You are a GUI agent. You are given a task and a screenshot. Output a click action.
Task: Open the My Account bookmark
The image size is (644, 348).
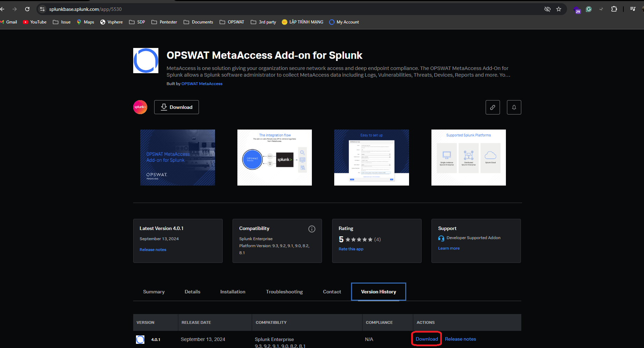pos(344,22)
